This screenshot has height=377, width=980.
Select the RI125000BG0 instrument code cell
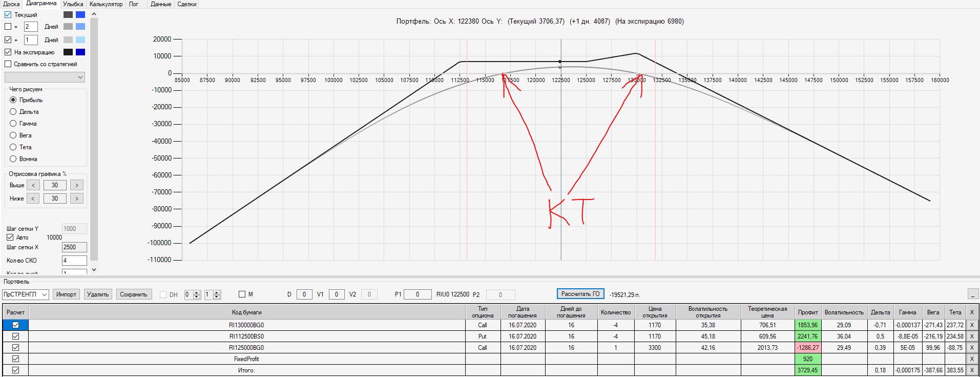point(246,347)
